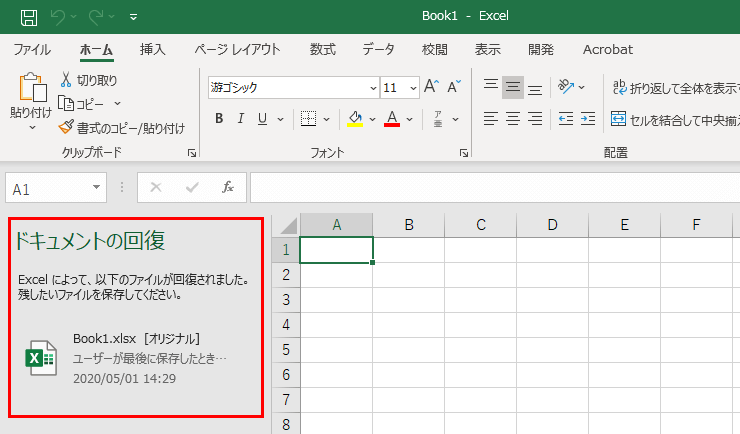740x434 pixels.
Task: Switch to the 開発 tab
Action: pyautogui.click(x=541, y=50)
